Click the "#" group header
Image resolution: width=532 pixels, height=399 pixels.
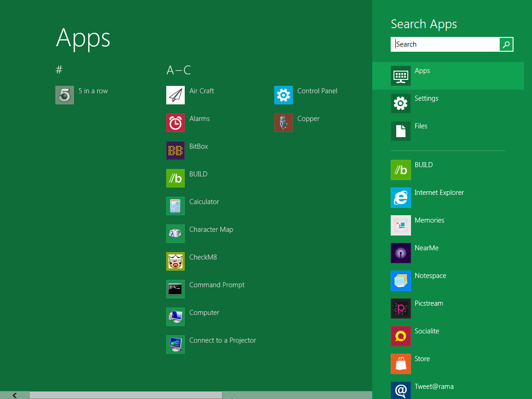click(59, 70)
